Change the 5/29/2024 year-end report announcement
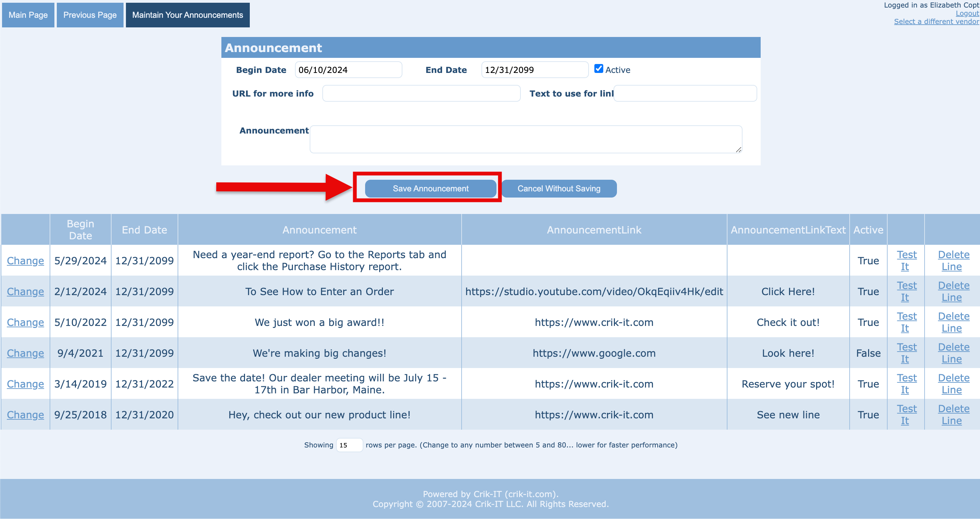The height and width of the screenshot is (519, 980). click(25, 261)
